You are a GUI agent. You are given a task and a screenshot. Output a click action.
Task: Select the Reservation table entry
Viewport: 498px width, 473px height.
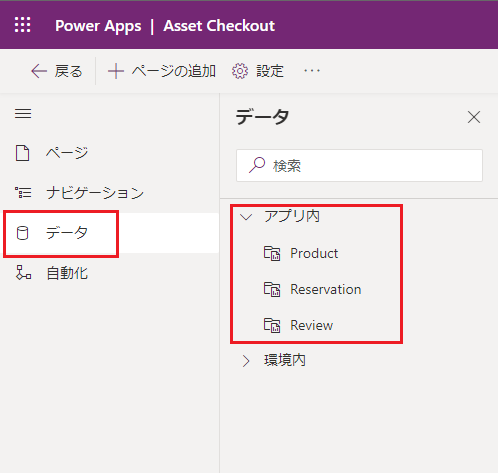[326, 289]
